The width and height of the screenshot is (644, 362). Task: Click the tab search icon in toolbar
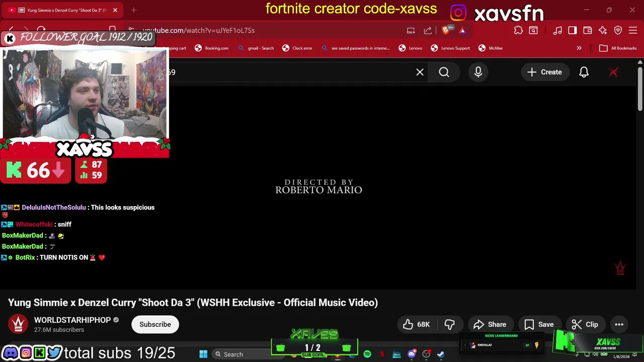[533, 30]
